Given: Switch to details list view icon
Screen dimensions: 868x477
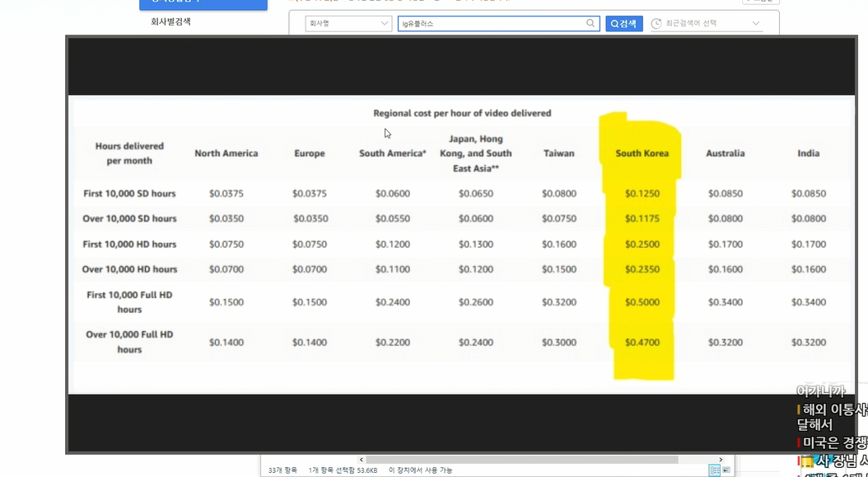Looking at the screenshot, I should [x=714, y=470].
